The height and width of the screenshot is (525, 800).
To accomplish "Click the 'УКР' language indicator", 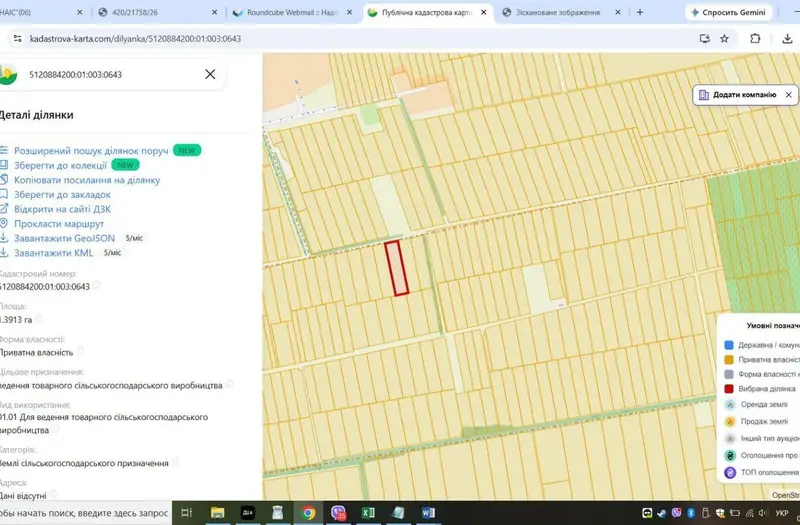I will [x=781, y=513].
